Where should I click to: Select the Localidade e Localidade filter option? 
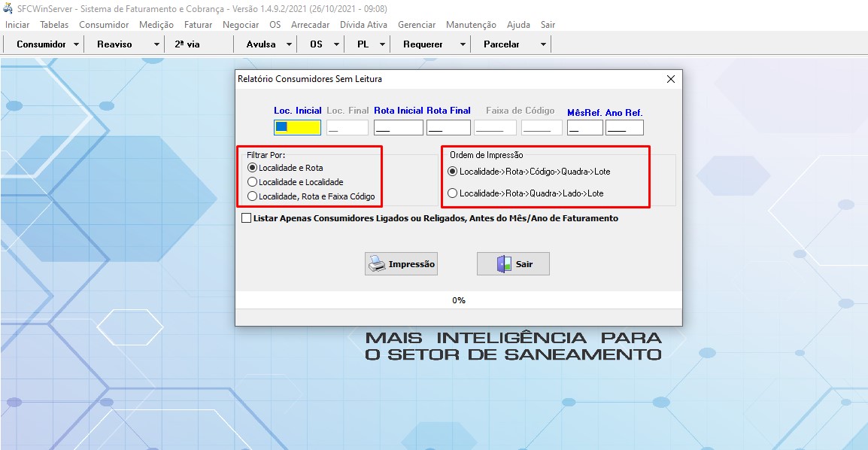[x=252, y=181]
